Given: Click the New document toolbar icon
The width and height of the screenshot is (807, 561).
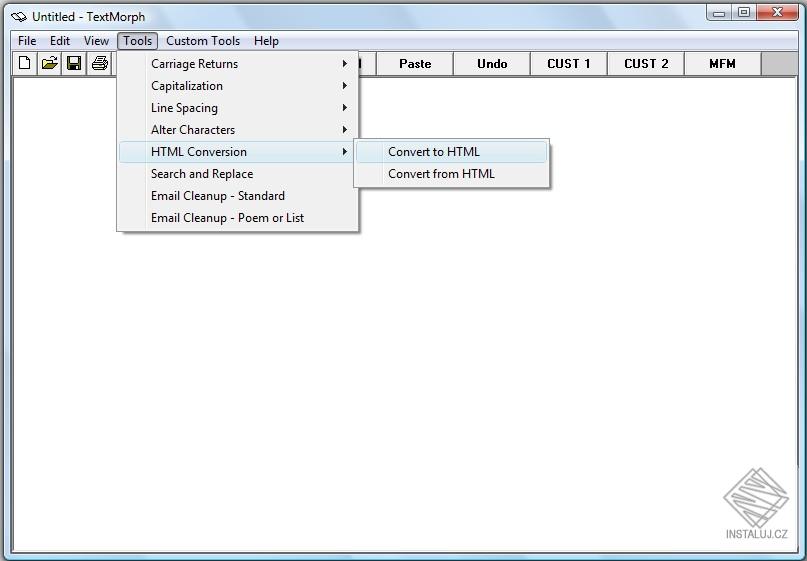Looking at the screenshot, I should 24,63.
